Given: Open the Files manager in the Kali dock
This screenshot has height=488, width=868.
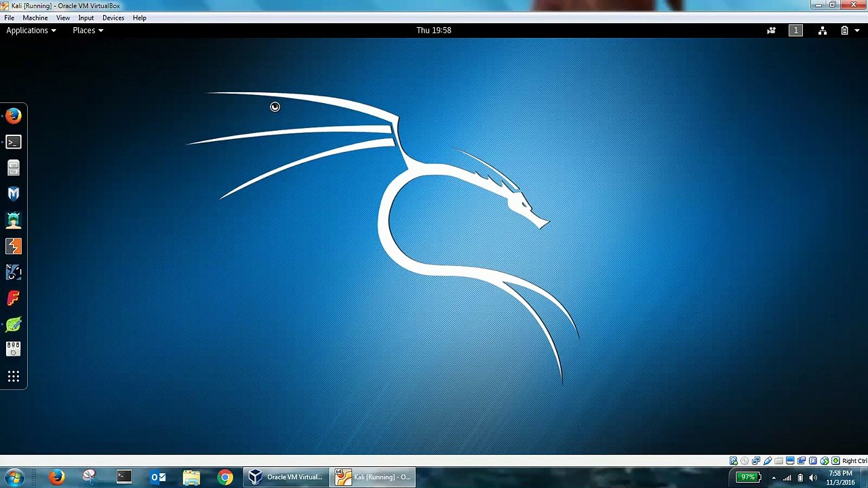Looking at the screenshot, I should [x=14, y=167].
